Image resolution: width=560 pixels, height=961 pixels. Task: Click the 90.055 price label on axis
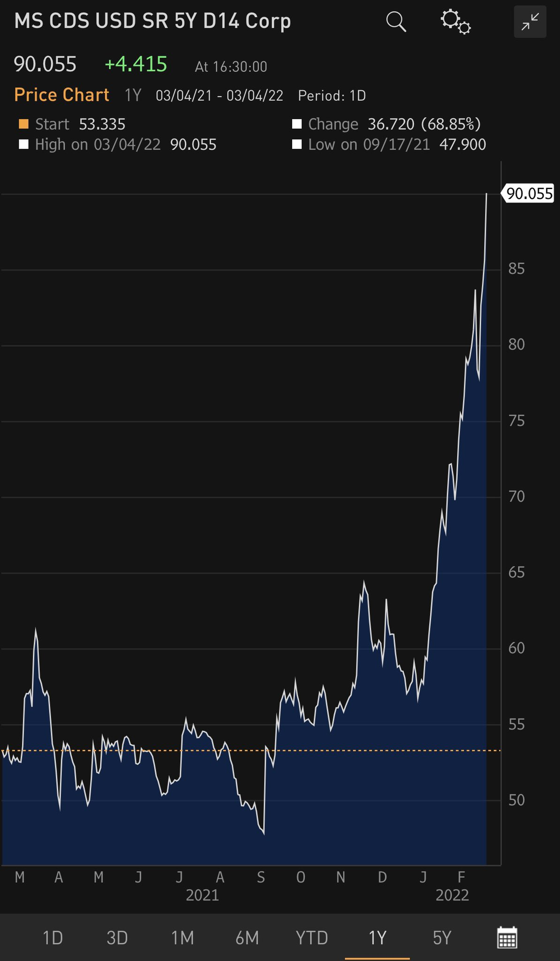(528, 193)
